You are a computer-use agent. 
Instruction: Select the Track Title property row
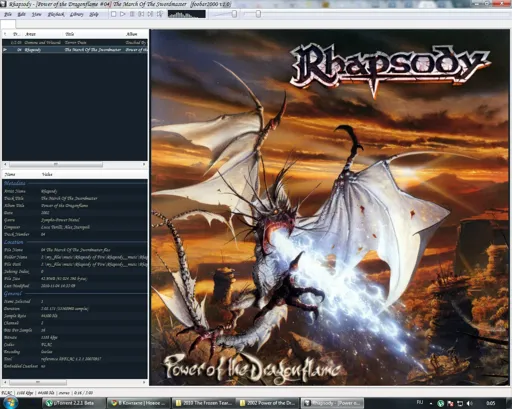click(75, 198)
